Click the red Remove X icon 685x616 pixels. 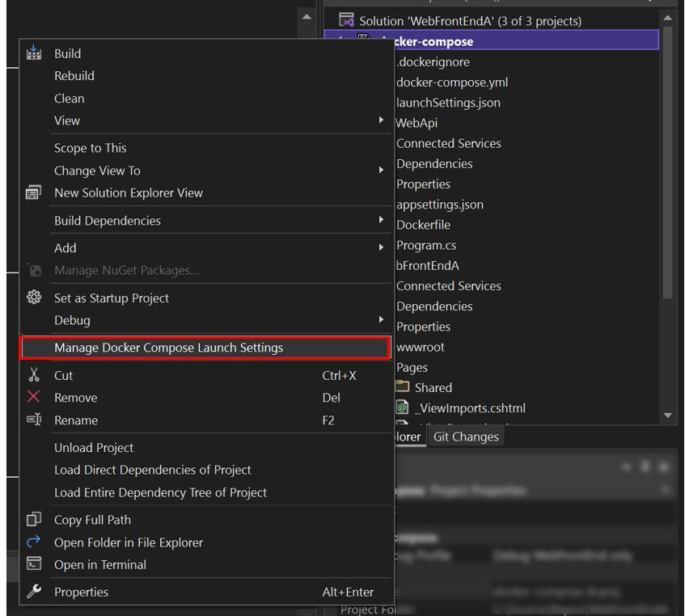34,397
